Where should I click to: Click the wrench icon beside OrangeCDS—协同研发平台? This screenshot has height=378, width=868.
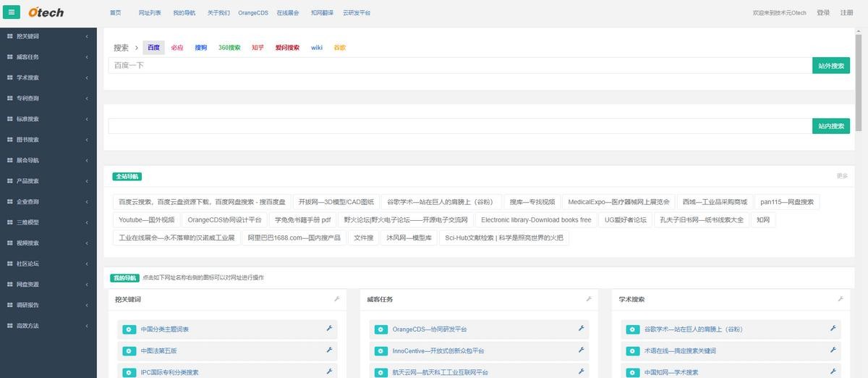pos(581,329)
